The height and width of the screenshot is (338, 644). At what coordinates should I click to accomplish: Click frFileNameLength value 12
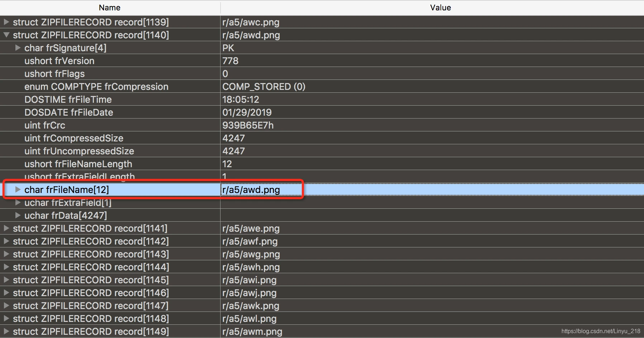coord(227,164)
